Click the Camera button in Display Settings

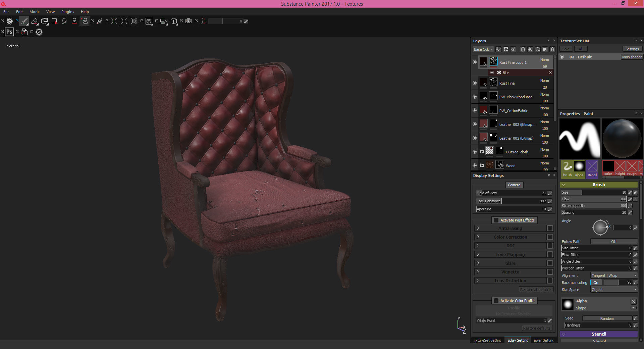point(514,185)
